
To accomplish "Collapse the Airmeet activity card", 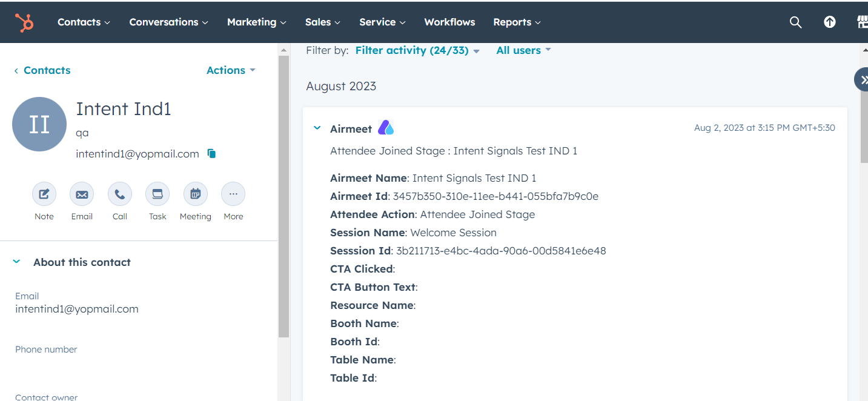I will pos(317,128).
